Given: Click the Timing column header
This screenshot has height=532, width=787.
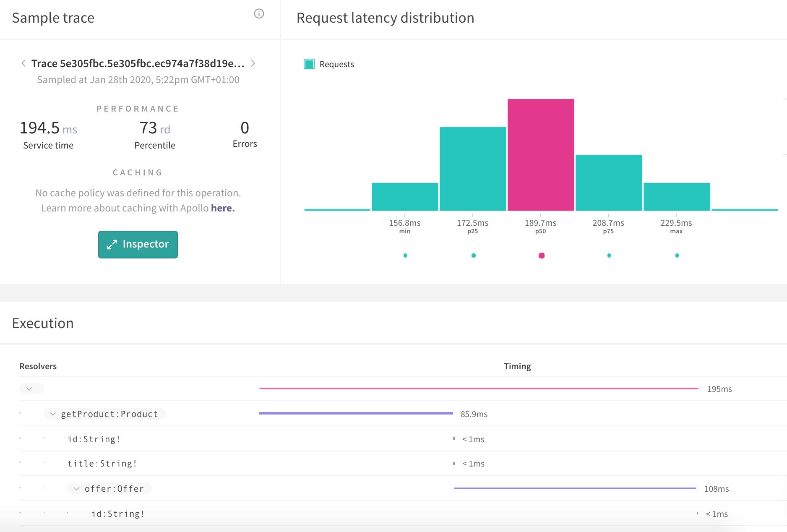Looking at the screenshot, I should click(x=517, y=366).
